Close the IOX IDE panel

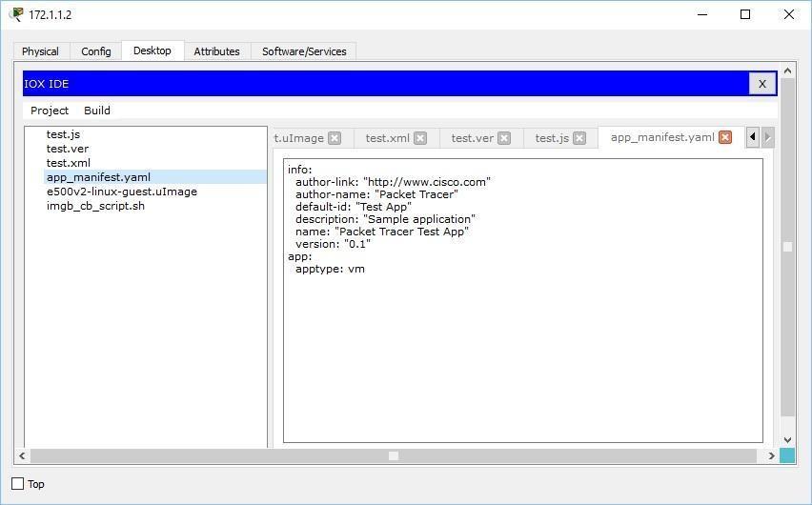pyautogui.click(x=762, y=84)
